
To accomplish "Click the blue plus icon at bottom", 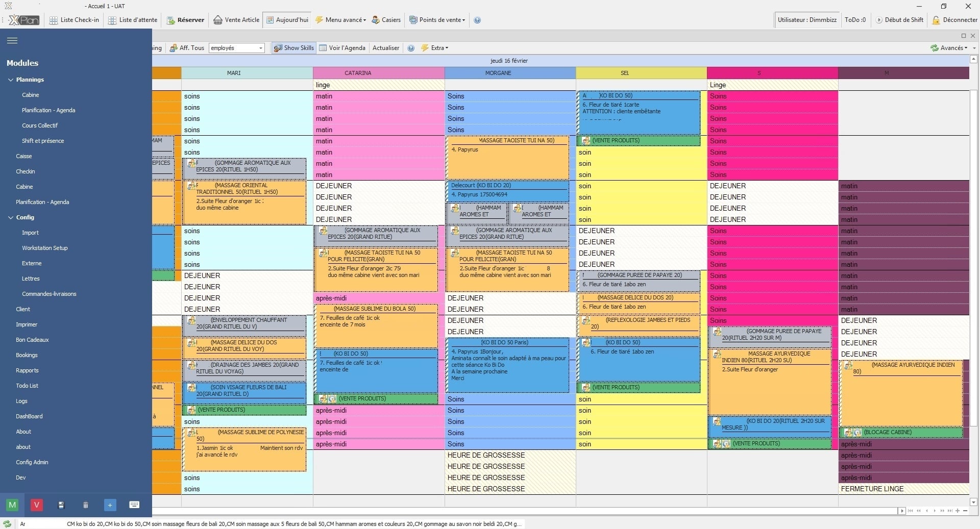I will point(110,505).
